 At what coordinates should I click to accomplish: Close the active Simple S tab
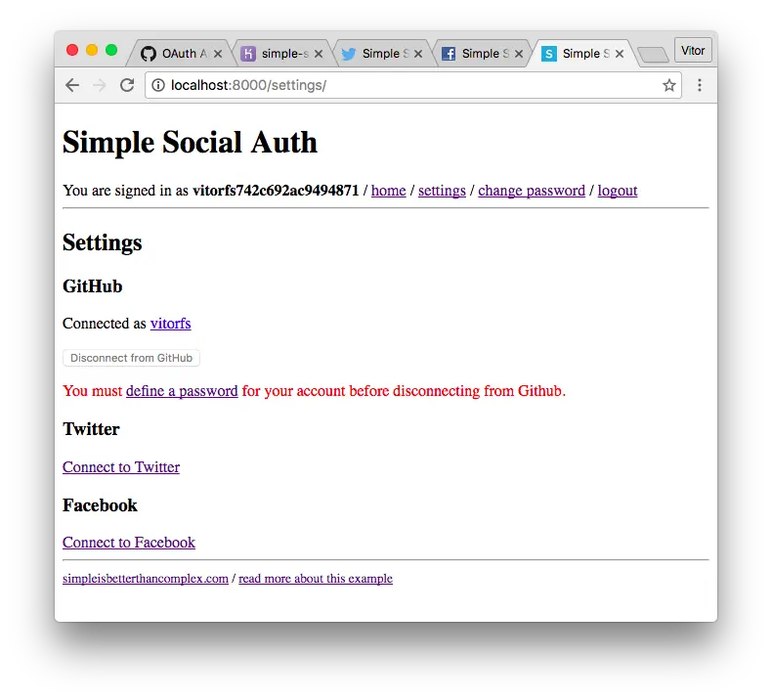[620, 54]
